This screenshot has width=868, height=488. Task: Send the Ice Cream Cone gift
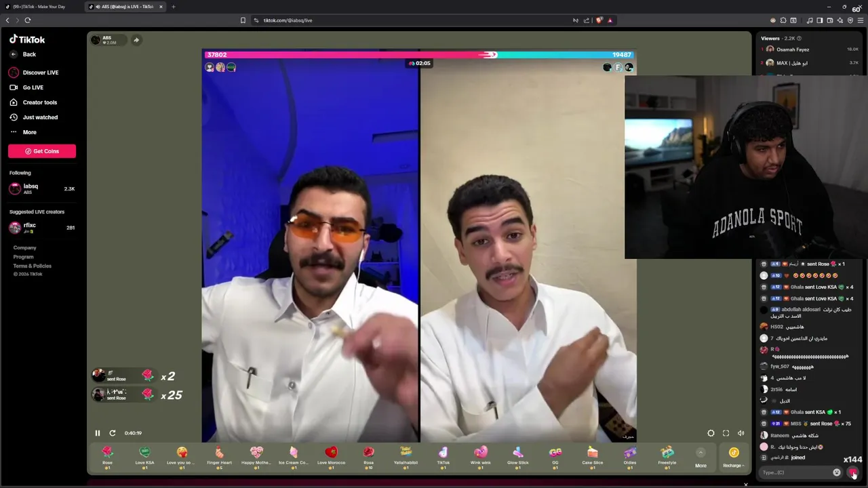click(294, 457)
